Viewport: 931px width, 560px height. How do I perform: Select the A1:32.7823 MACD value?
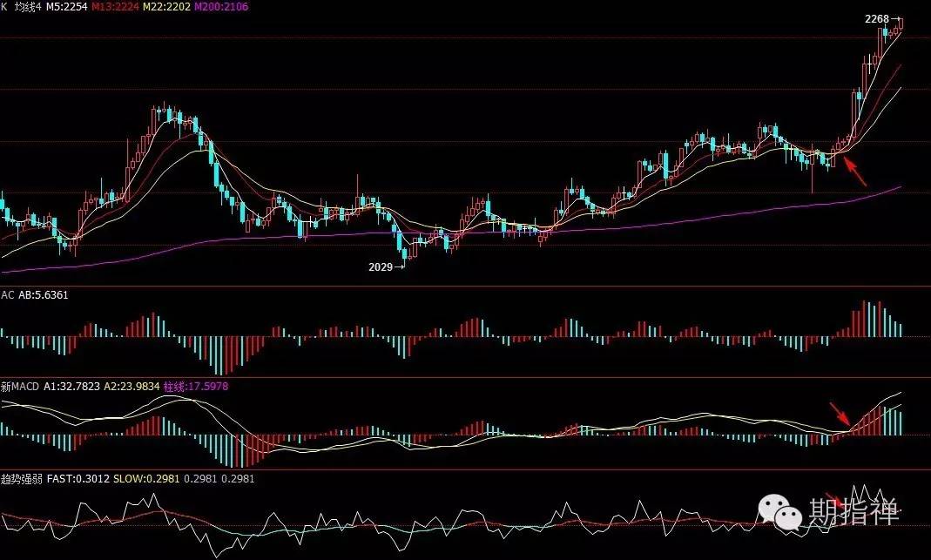71,387
